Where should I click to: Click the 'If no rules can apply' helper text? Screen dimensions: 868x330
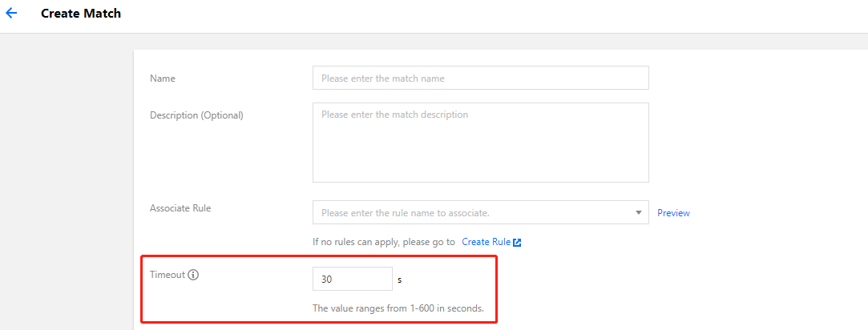click(x=384, y=242)
